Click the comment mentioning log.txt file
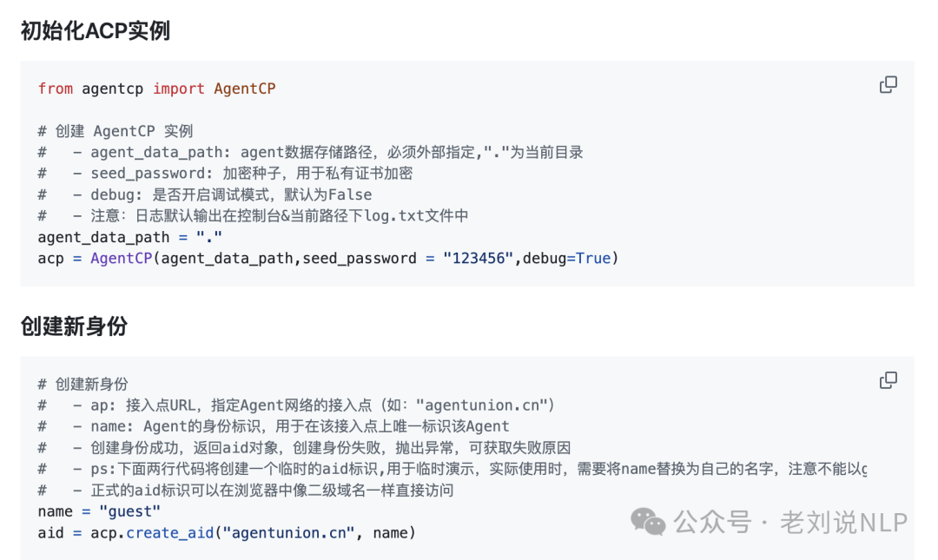 [253, 216]
